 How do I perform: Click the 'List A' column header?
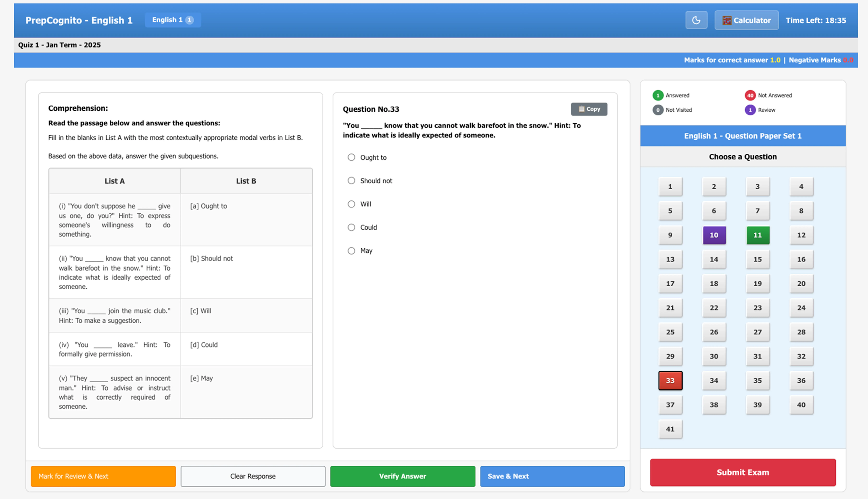pyautogui.click(x=115, y=181)
